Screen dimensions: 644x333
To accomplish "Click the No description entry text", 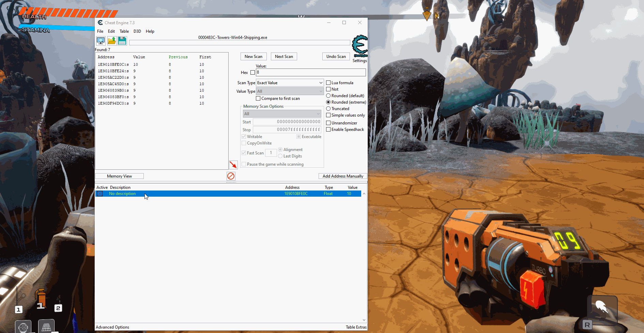I will pyautogui.click(x=122, y=194).
